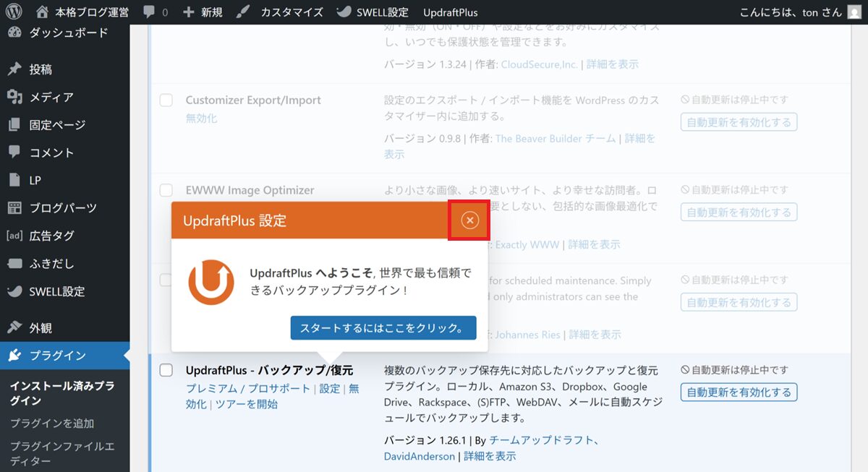The width and height of the screenshot is (868, 472).
Task: Open Media library from sidebar
Action: click(x=51, y=97)
